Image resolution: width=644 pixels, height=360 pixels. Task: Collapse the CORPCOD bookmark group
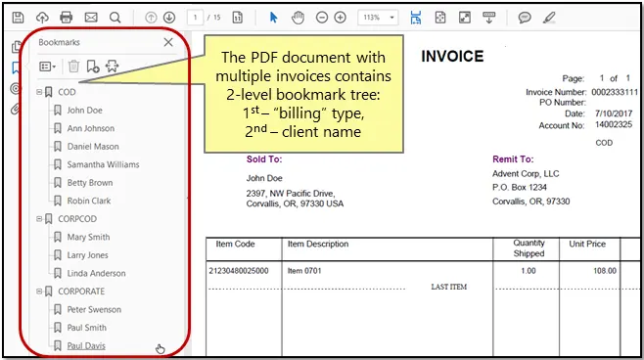(39, 219)
